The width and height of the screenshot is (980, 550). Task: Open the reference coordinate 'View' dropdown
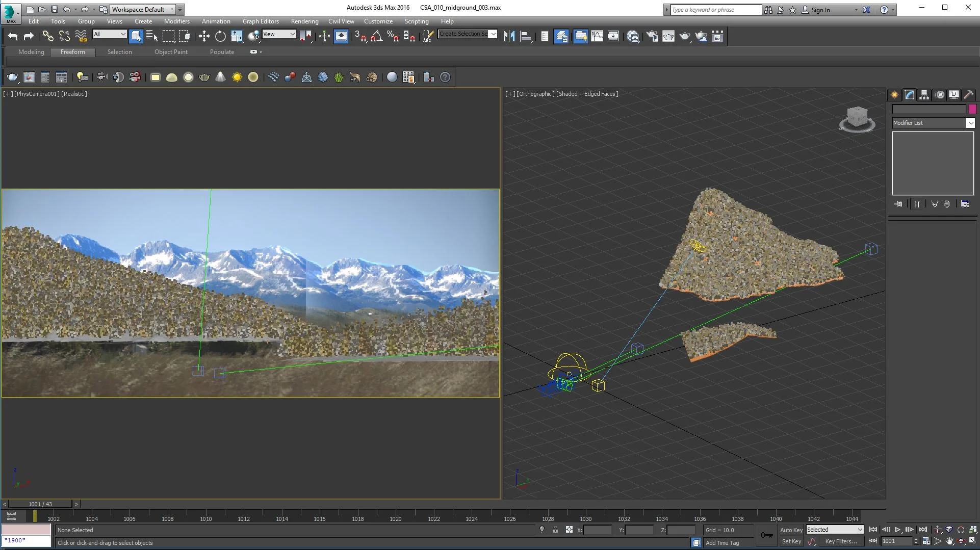279,34
